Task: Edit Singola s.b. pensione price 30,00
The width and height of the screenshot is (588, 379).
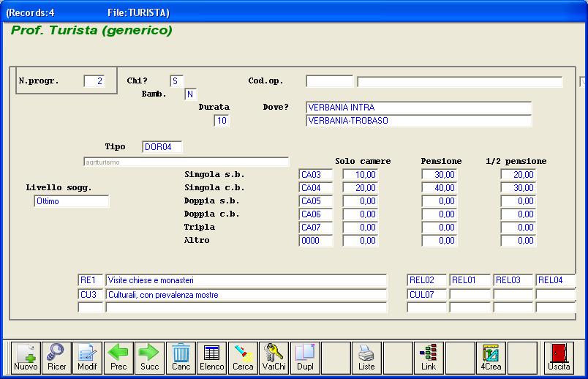Action: click(440, 175)
